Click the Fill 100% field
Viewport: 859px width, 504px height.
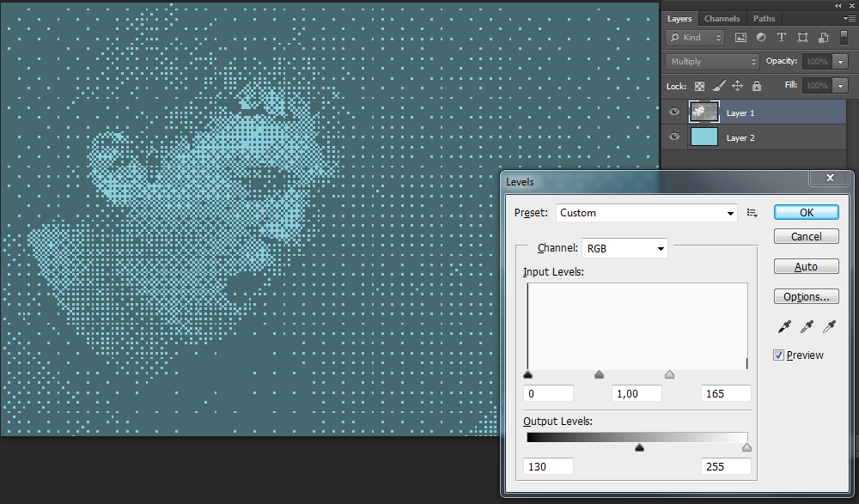pyautogui.click(x=817, y=86)
